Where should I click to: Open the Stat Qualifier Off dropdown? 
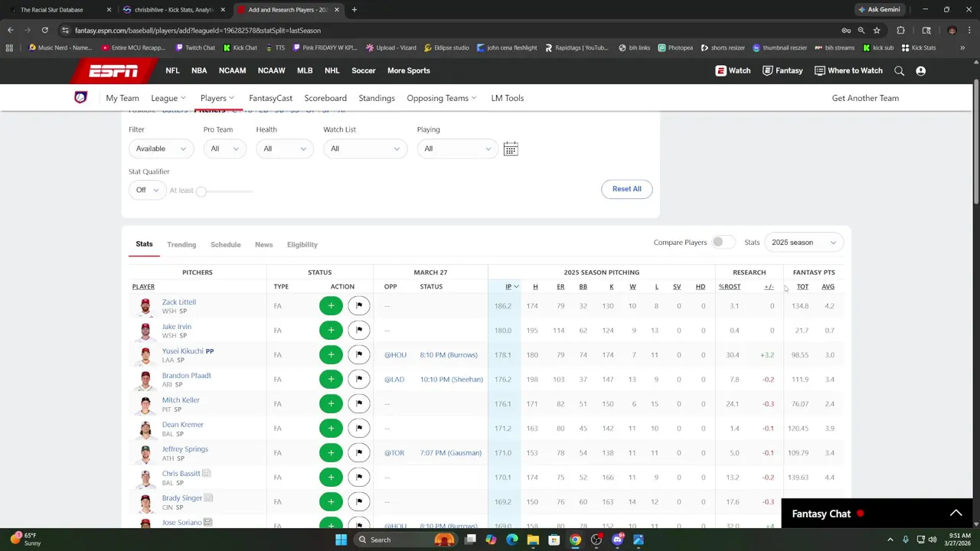pyautogui.click(x=147, y=190)
